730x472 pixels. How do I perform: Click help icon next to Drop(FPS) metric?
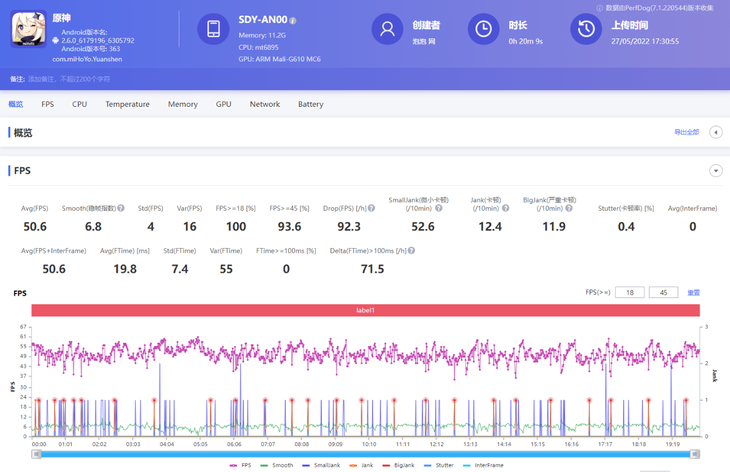tap(371, 209)
